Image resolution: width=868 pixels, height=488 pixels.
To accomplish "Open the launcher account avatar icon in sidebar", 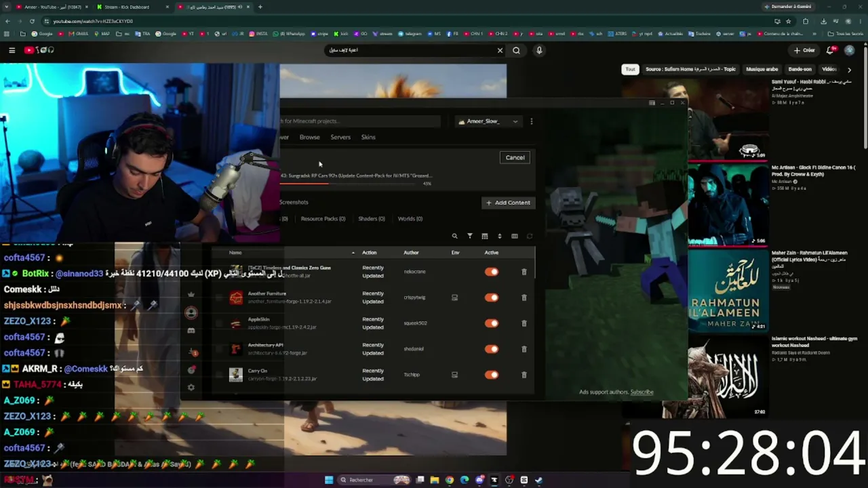I will point(191,312).
